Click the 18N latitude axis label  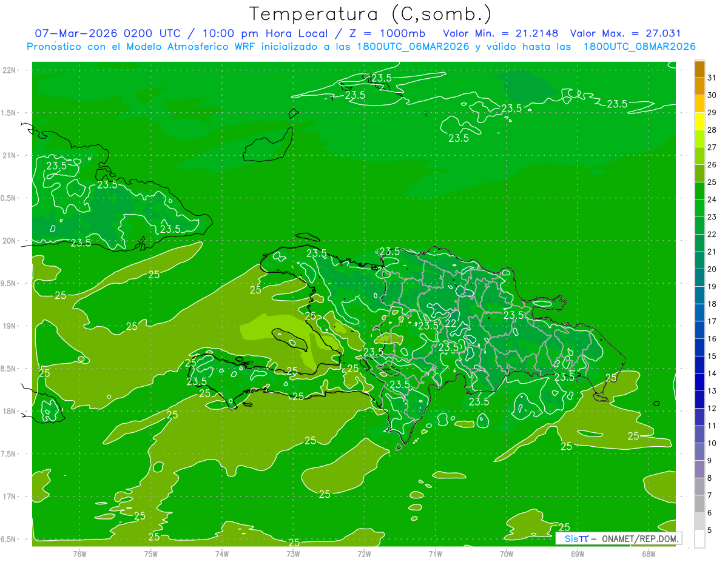point(10,411)
